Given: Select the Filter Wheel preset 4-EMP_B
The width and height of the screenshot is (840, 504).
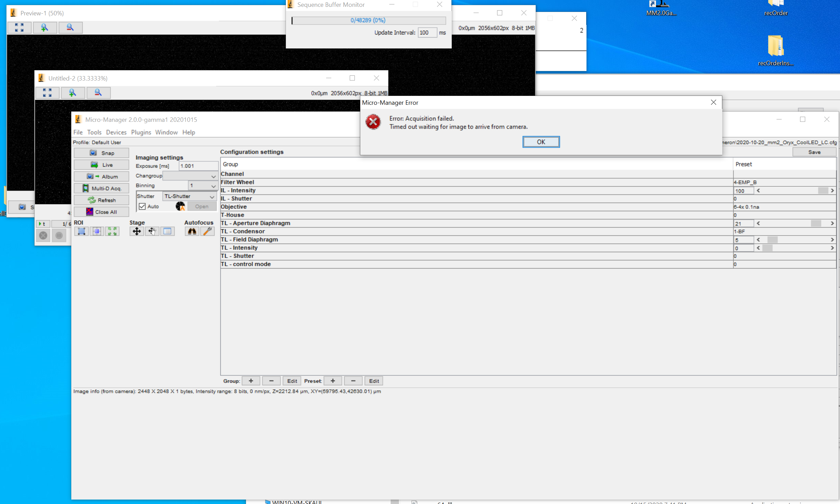Looking at the screenshot, I should pyautogui.click(x=784, y=182).
